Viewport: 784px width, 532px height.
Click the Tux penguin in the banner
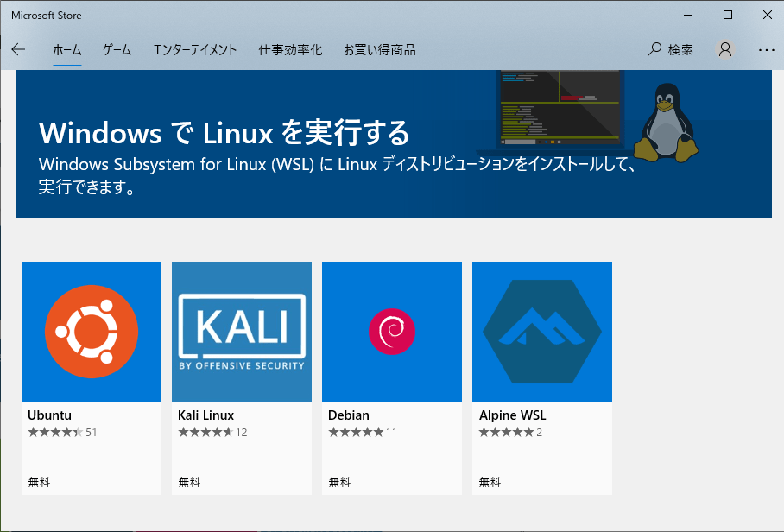(x=667, y=121)
